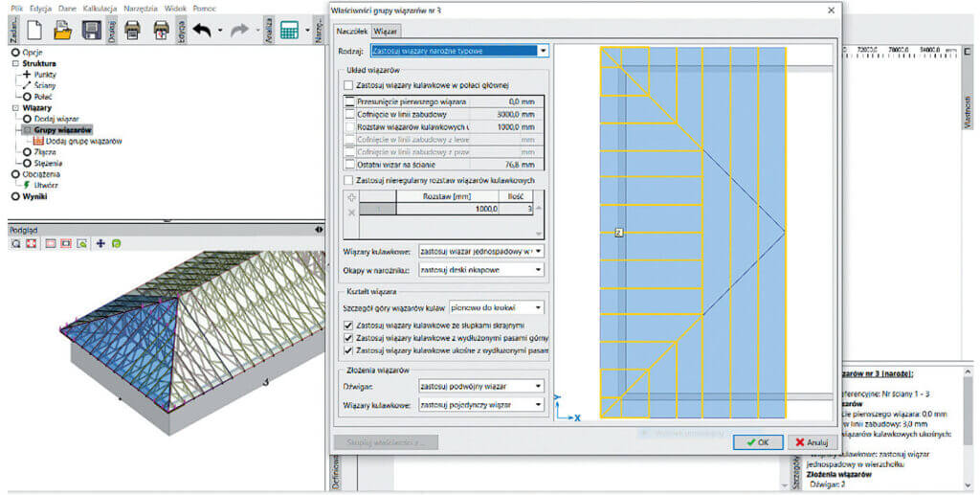Click the green calculator Analiza icon
Image resolution: width=980 pixels, height=495 pixels.
click(289, 30)
